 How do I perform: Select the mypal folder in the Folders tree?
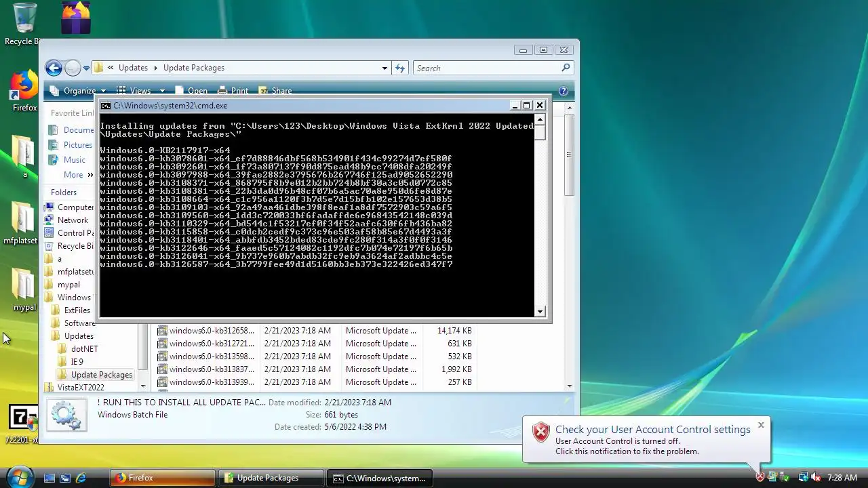62,285
